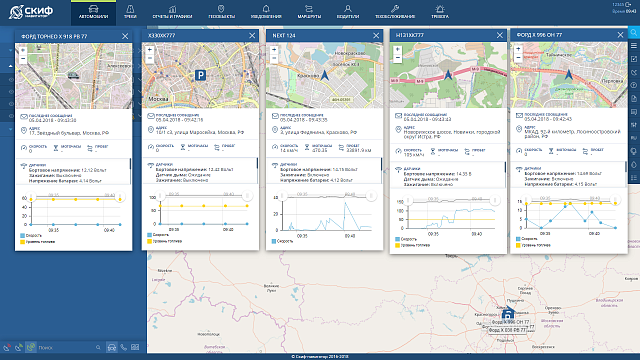Screen dimensions: 640x360
Task: Select the phone icon in bottom bar
Action: [124, 347]
